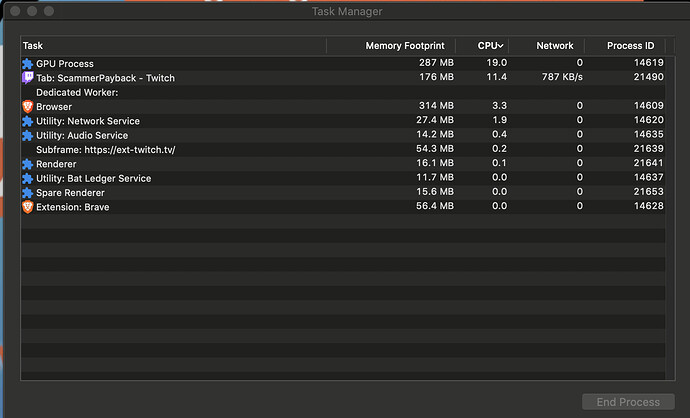This screenshot has width=690, height=418.
Task: Select the Renderer task name
Action: [56, 164]
